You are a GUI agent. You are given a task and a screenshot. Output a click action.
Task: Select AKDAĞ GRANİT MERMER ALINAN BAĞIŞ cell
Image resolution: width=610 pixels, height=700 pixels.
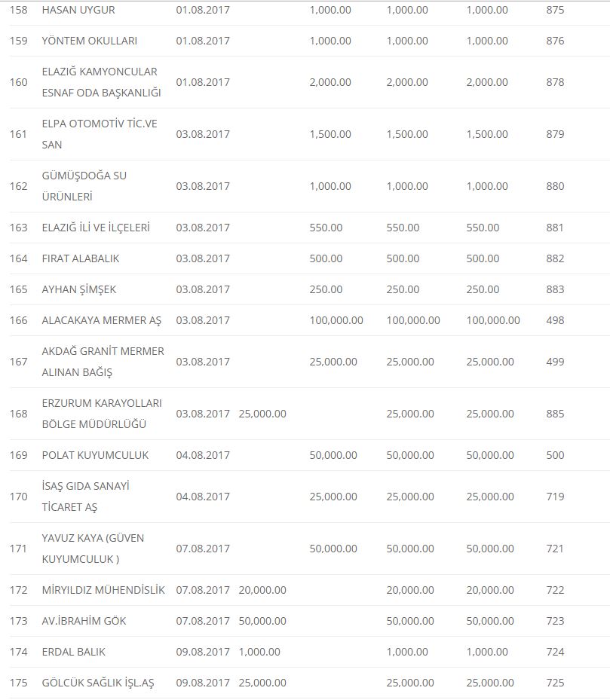pos(103,362)
